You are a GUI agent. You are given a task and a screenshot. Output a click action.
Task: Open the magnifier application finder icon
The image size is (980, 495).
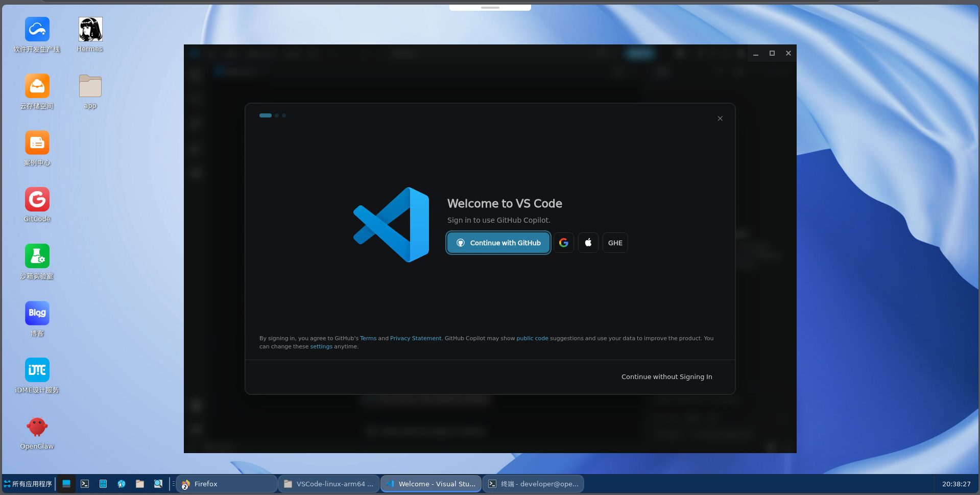(x=158, y=484)
